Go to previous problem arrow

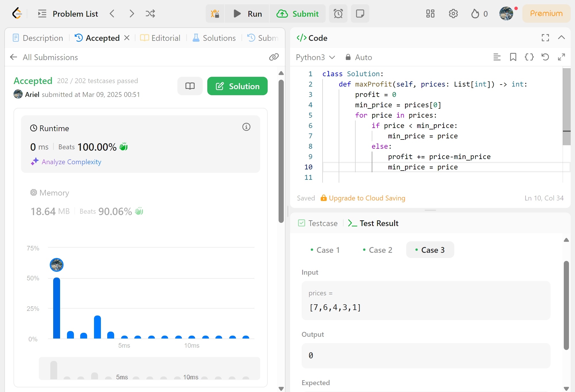point(112,14)
